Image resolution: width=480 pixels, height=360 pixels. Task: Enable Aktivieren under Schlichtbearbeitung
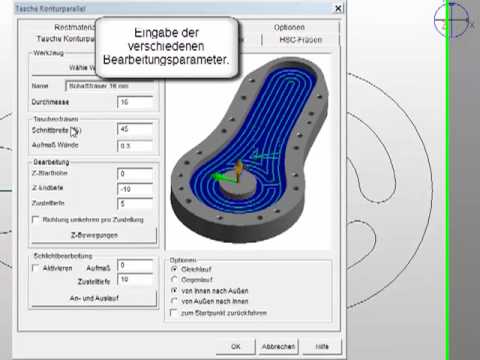[x=35, y=268]
